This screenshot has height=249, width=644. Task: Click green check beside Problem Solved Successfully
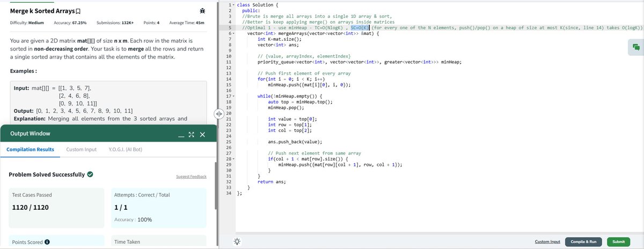pyautogui.click(x=90, y=174)
